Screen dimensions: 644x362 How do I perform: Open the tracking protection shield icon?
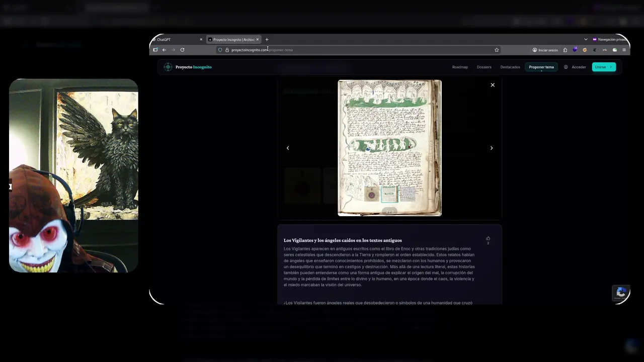coord(220,50)
